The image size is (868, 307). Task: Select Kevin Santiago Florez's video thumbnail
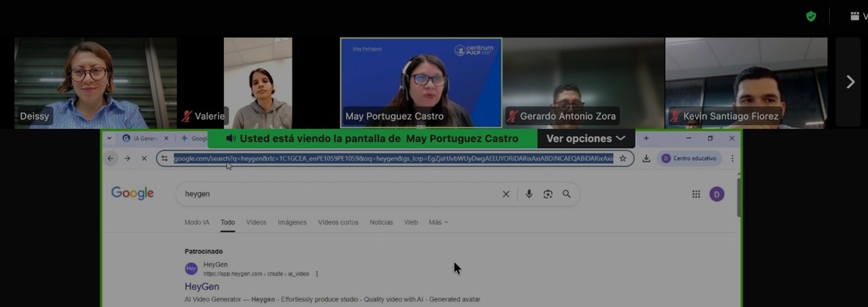[746, 83]
